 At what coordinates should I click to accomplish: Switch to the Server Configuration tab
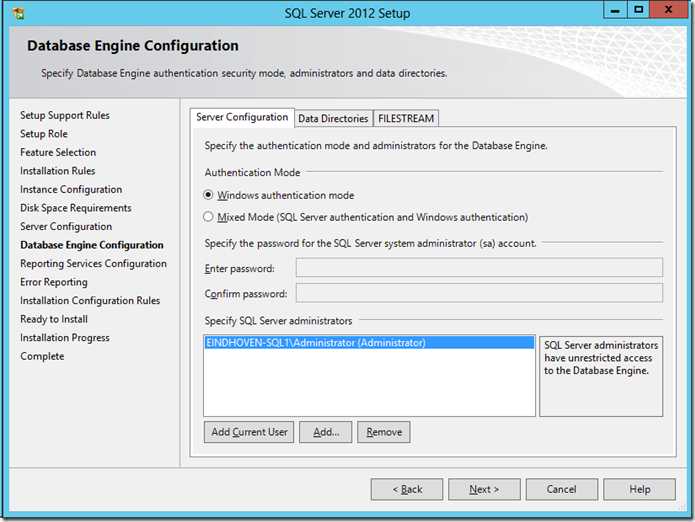(242, 117)
